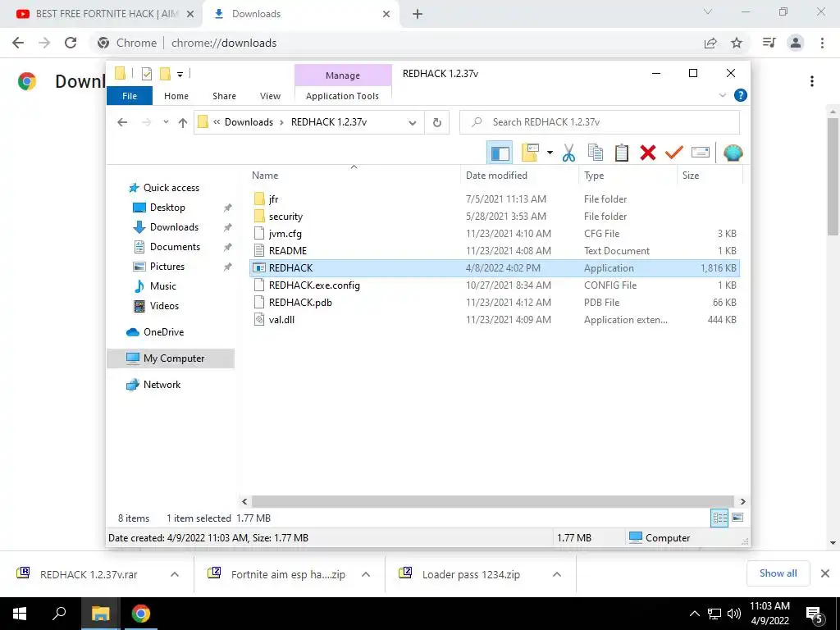
Task: Click the horizontal scrollbar in file list
Action: 493,501
